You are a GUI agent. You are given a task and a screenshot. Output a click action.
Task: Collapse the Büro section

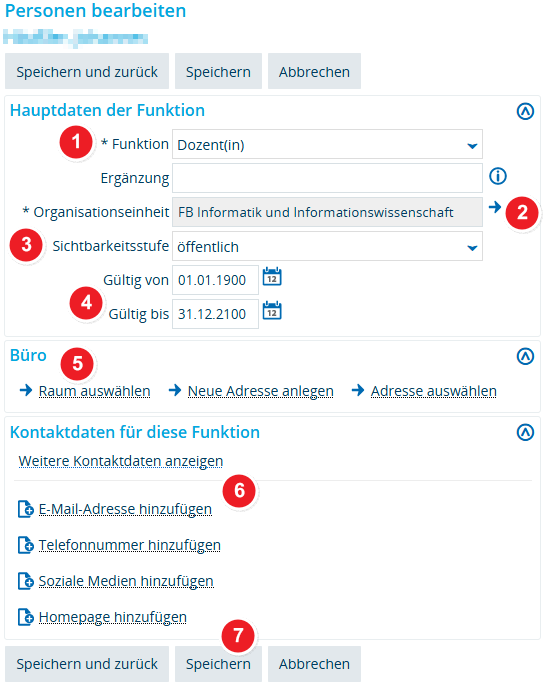pos(525,356)
